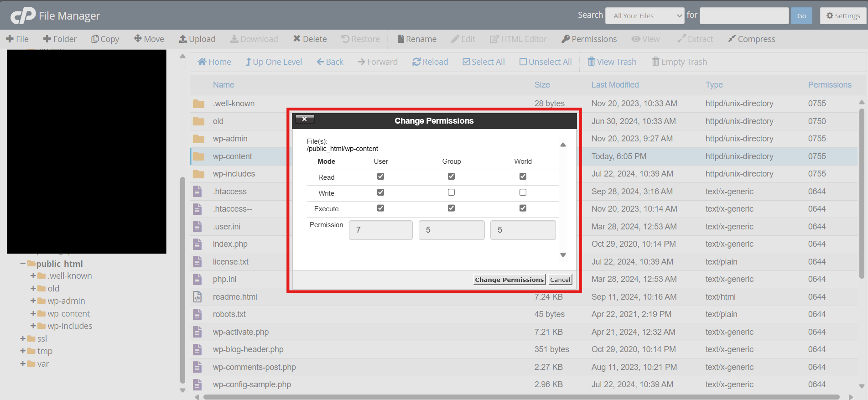The width and height of the screenshot is (868, 400).
Task: Confirm with Change Permissions button
Action: (509, 280)
